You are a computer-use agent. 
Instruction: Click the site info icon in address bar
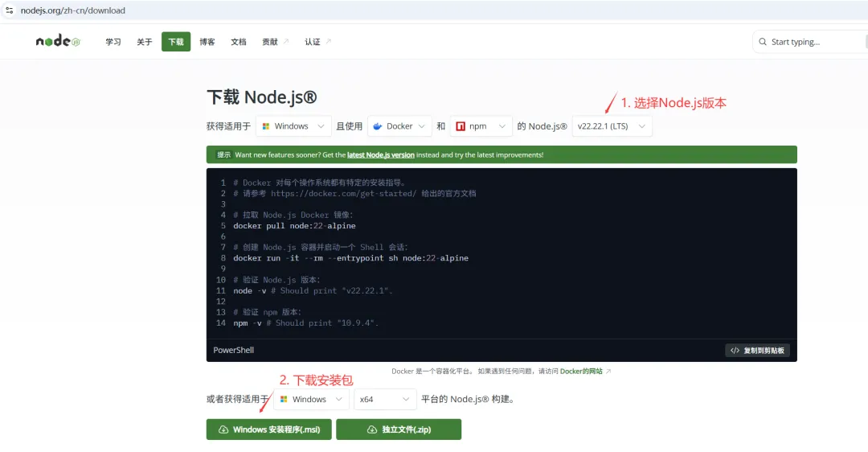pyautogui.click(x=10, y=10)
